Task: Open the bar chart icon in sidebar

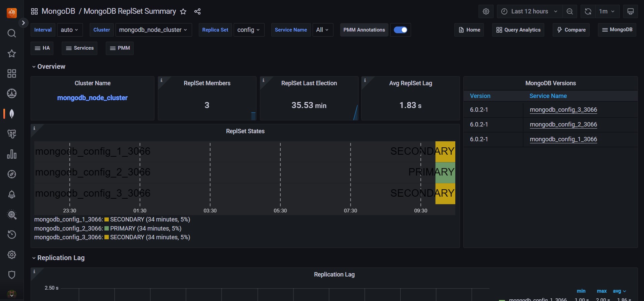Action: [12, 154]
